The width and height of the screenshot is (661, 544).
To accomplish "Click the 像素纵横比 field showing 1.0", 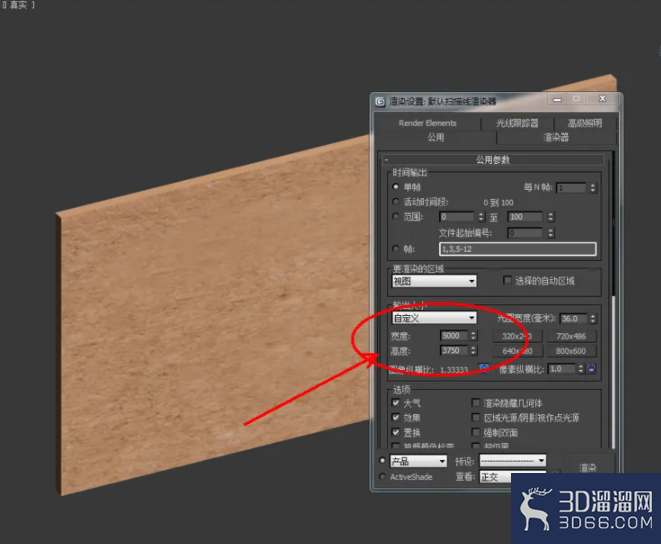I will coord(562,369).
